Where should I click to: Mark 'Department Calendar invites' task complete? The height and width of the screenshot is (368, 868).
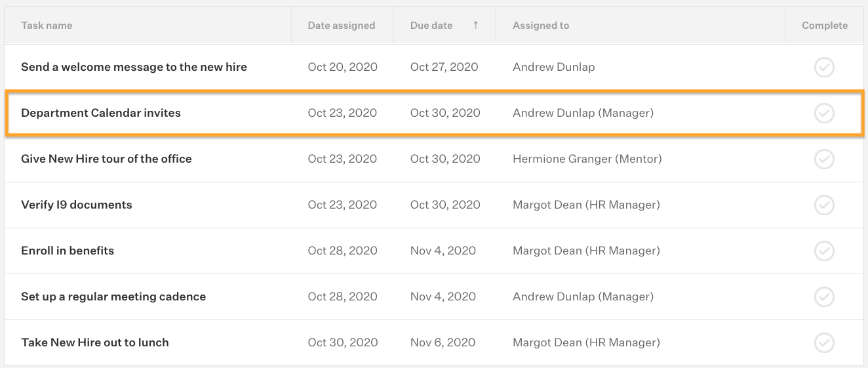824,113
